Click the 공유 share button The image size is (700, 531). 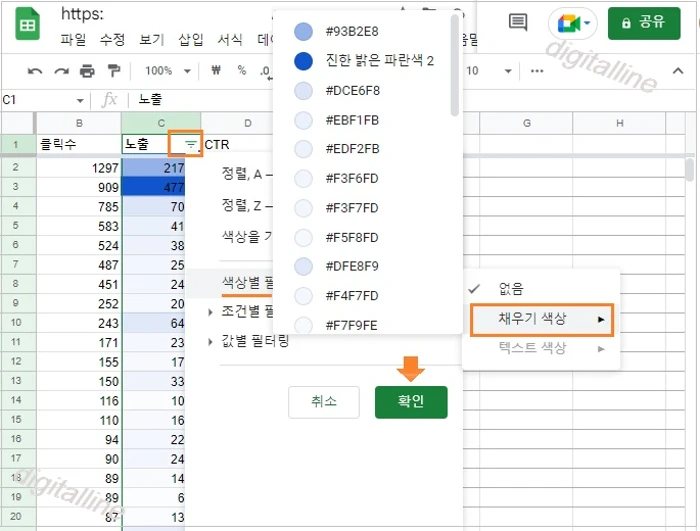coord(644,23)
